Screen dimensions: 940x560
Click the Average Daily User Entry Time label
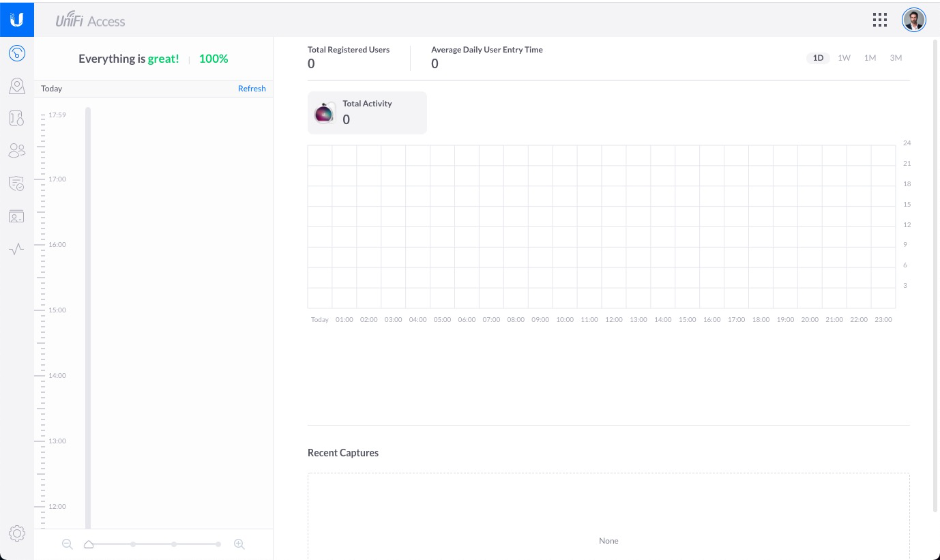click(x=487, y=50)
